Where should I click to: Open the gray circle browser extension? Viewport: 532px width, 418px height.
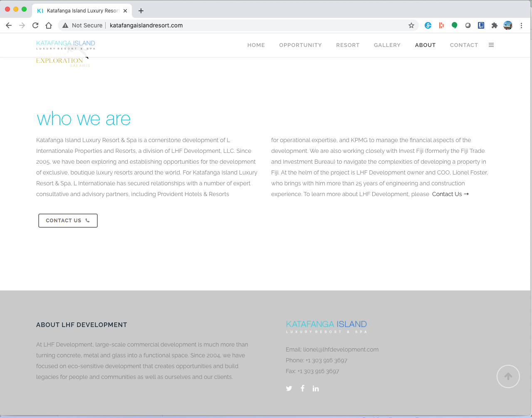pyautogui.click(x=468, y=25)
